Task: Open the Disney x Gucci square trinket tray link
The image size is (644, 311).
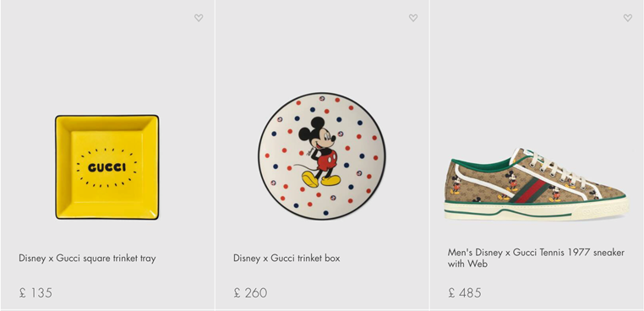Action: (x=87, y=259)
